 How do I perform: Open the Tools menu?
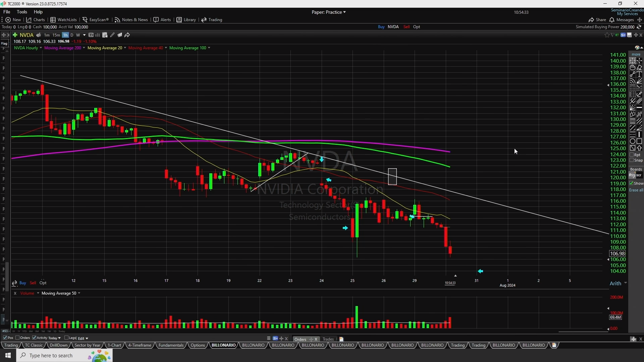tap(22, 12)
